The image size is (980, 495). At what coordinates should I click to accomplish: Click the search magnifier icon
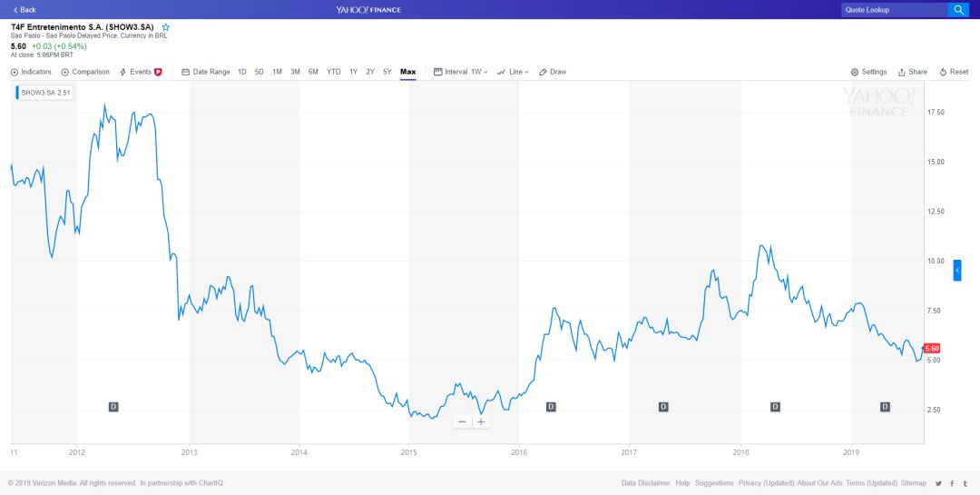pos(958,9)
